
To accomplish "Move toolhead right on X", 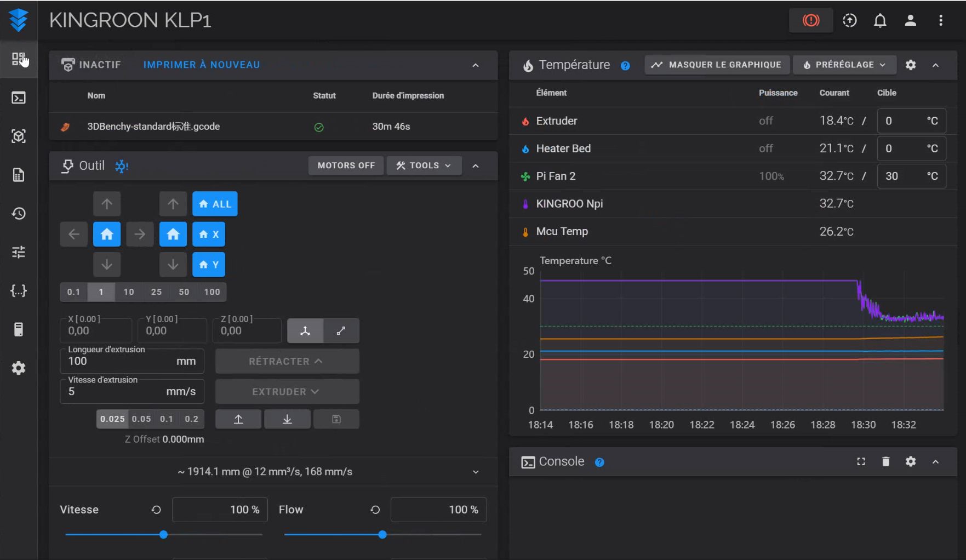I will click(140, 234).
